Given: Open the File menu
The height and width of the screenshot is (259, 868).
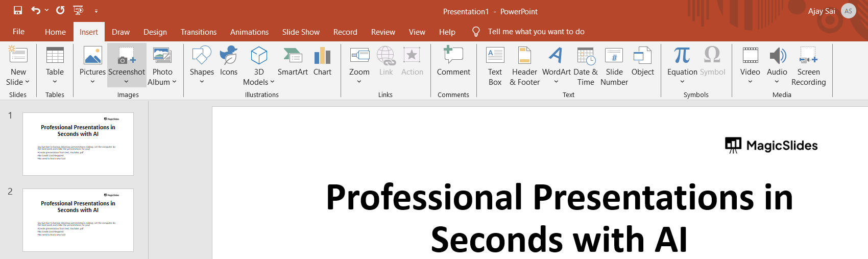Looking at the screenshot, I should coord(18,32).
